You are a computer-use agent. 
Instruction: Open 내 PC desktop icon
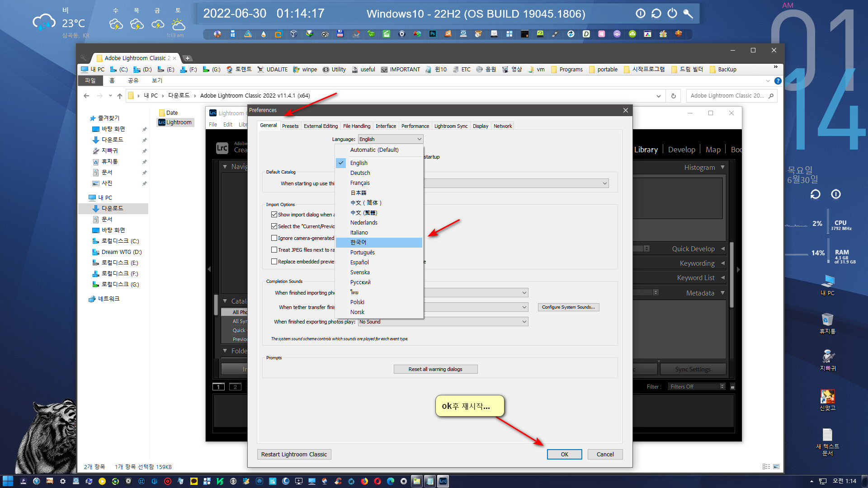tap(827, 285)
